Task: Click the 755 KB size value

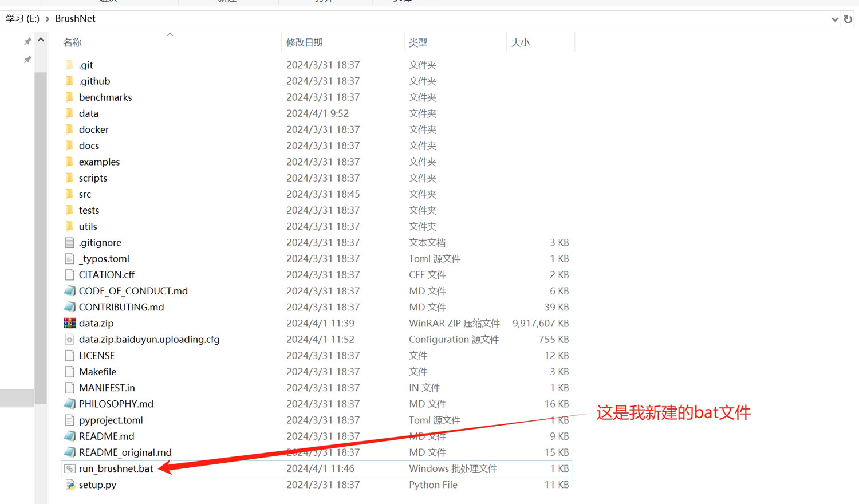Action: coord(554,339)
